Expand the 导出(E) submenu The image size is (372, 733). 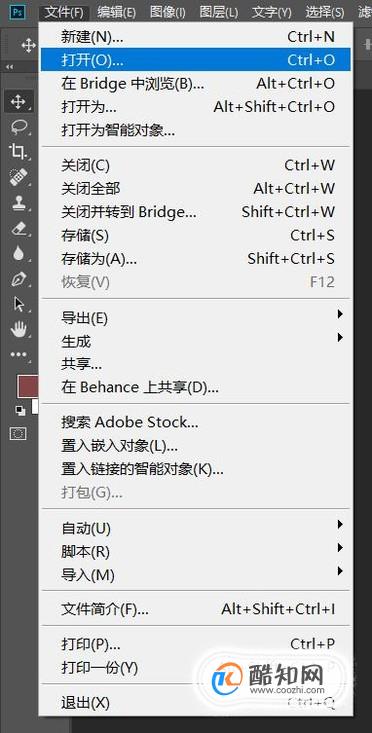point(196,318)
